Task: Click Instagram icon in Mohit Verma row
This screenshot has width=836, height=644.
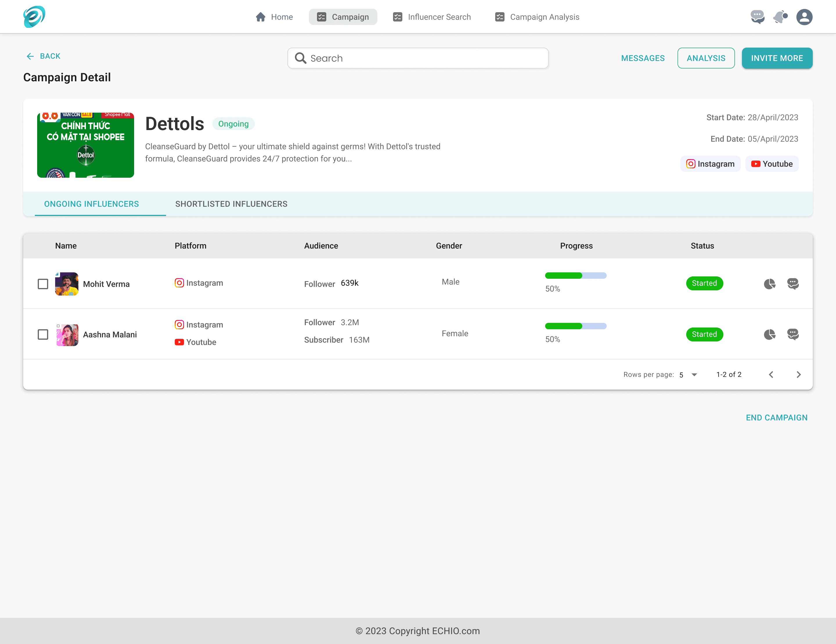Action: [x=179, y=283]
